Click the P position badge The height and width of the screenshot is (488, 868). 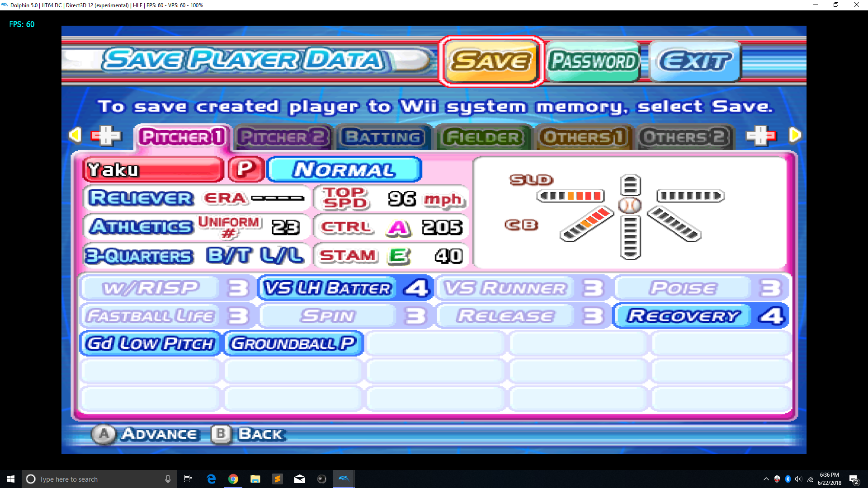[246, 169]
